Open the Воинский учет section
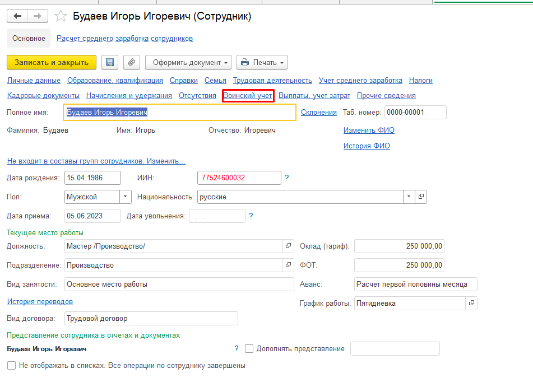The width and height of the screenshot is (533, 392). point(248,96)
